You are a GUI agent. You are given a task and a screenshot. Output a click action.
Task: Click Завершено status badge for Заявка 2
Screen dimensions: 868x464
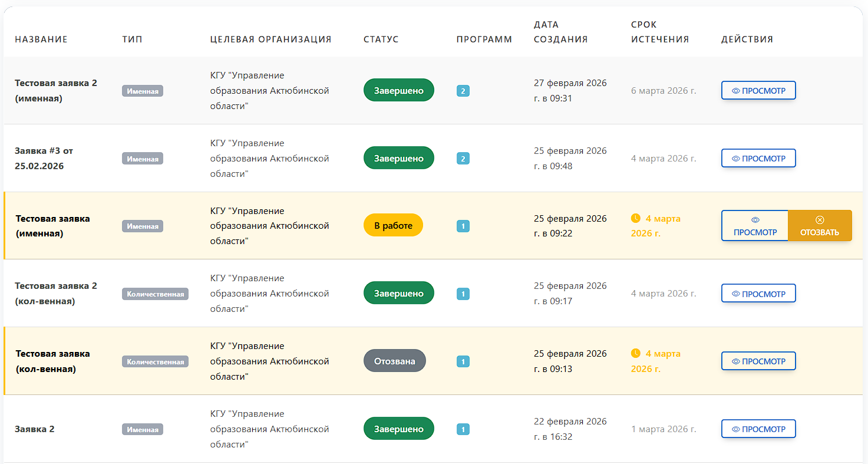(398, 429)
